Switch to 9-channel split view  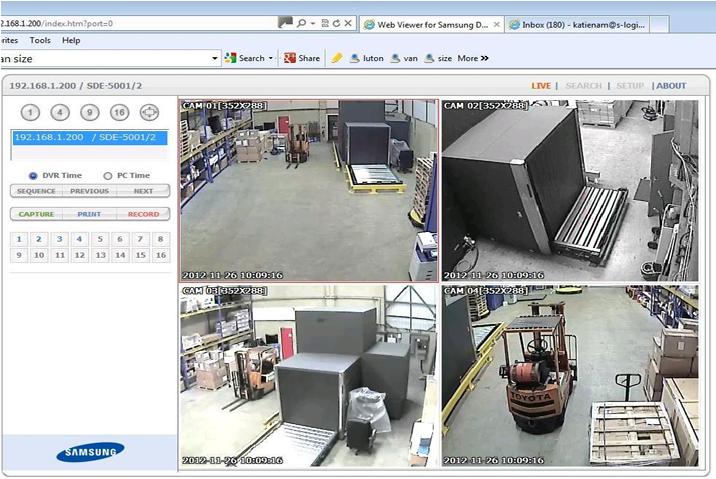(90, 112)
